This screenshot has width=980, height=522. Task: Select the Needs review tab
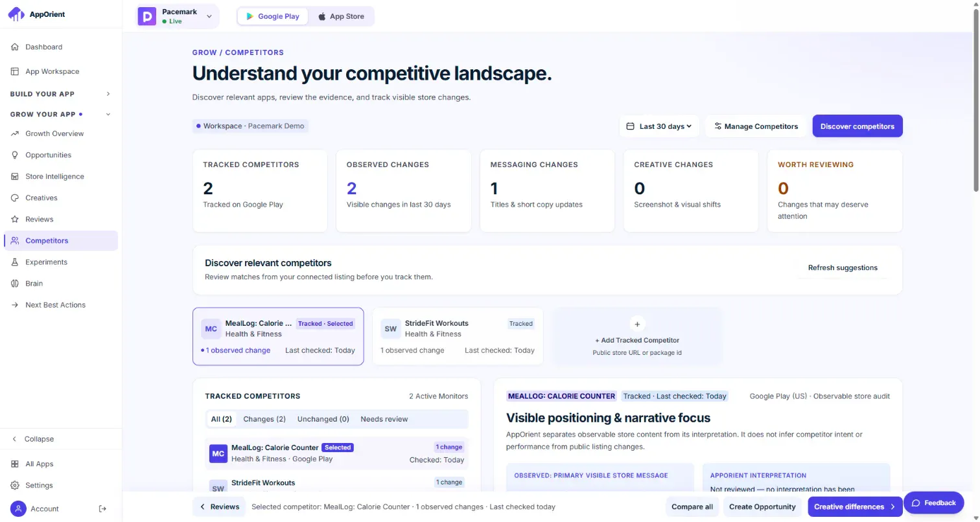coord(384,419)
